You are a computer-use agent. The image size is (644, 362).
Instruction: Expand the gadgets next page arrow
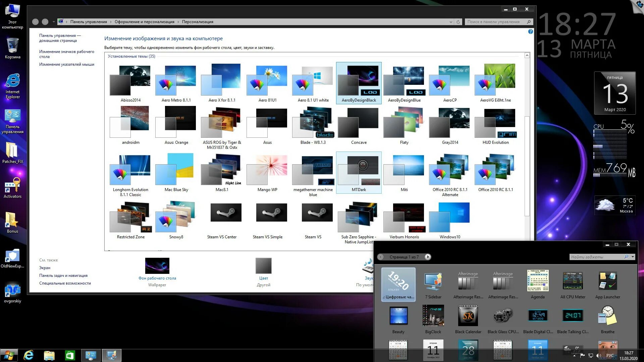tap(427, 257)
